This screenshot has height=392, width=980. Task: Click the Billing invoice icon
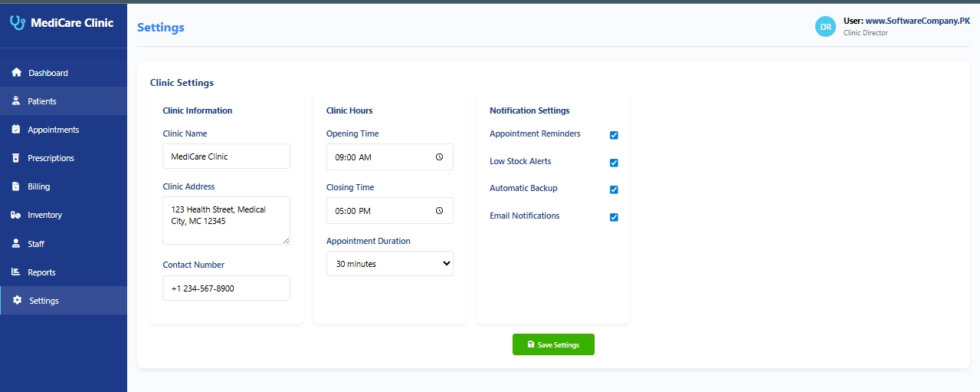tap(16, 186)
